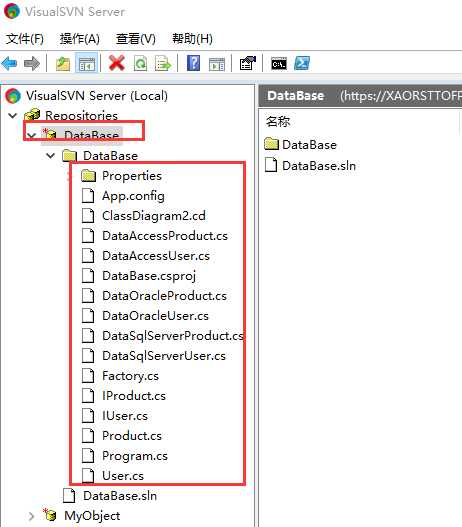
Task: Click the Repositories node icon
Action: pyautogui.click(x=32, y=115)
